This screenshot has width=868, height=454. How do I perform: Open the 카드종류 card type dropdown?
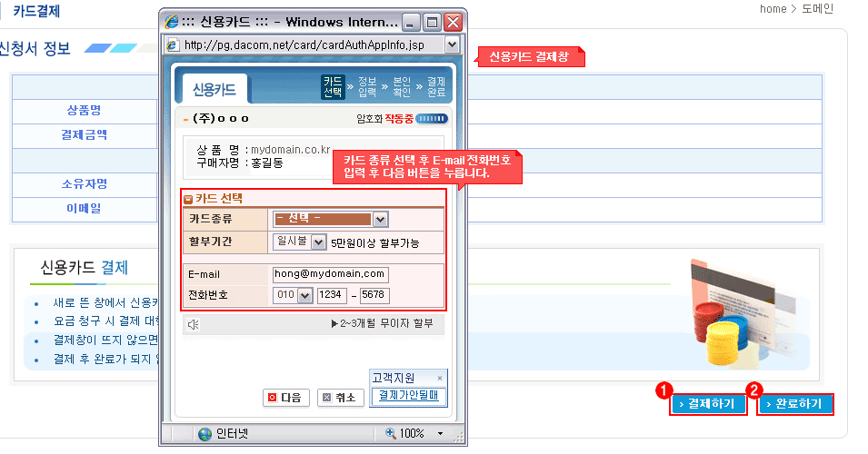pos(381,219)
